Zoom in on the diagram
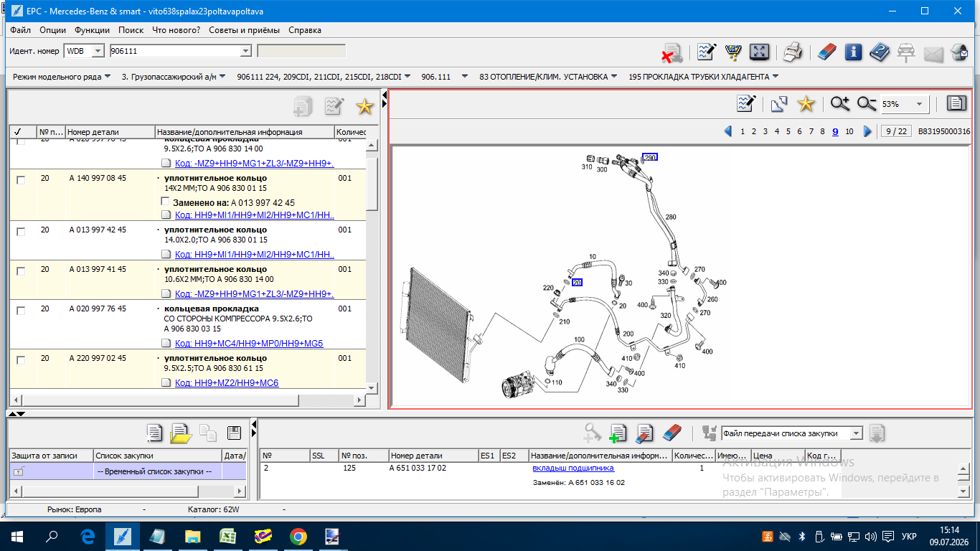Viewport: 980px width, 551px height. (840, 104)
